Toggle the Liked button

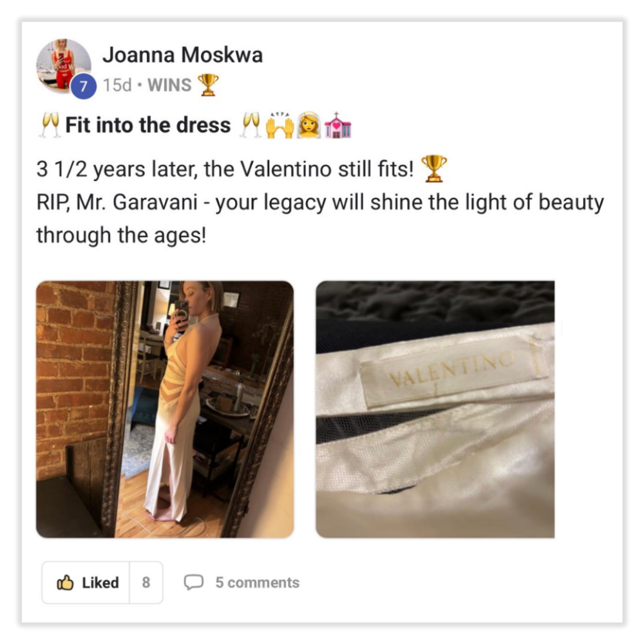pyautogui.click(x=86, y=582)
